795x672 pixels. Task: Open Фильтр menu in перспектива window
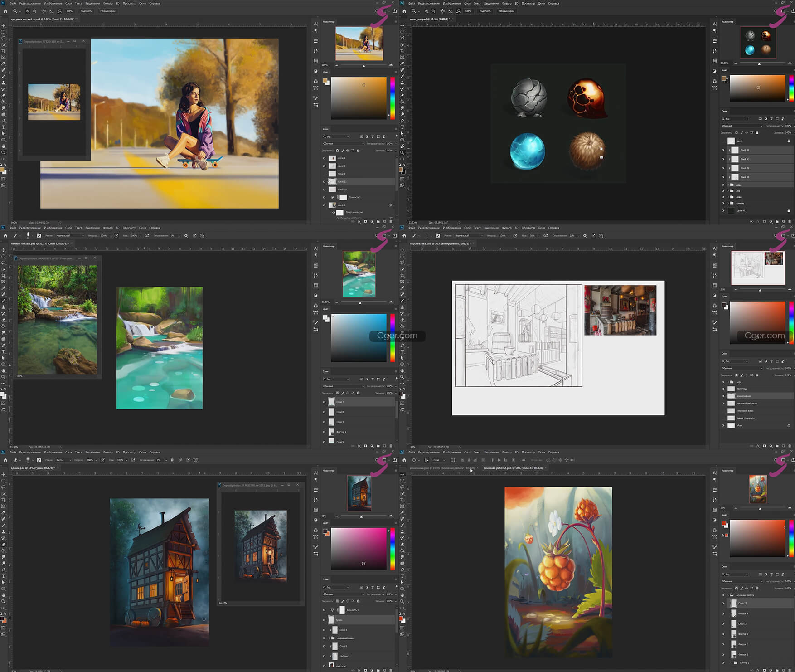pos(507,228)
